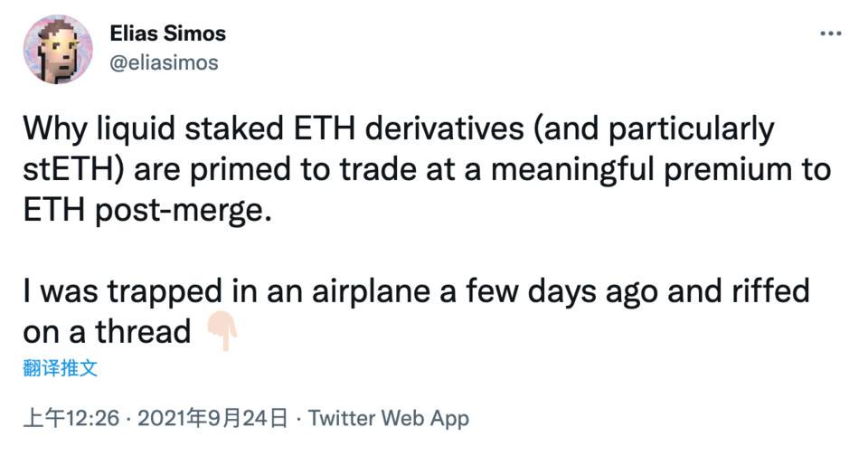Click the tweet's first line starting with 'Why liquid'
The image size is (868, 456).
[x=399, y=129]
